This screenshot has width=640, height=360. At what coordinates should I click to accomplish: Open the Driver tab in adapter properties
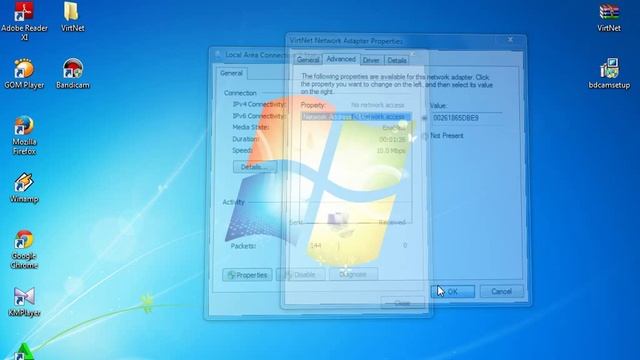(371, 60)
